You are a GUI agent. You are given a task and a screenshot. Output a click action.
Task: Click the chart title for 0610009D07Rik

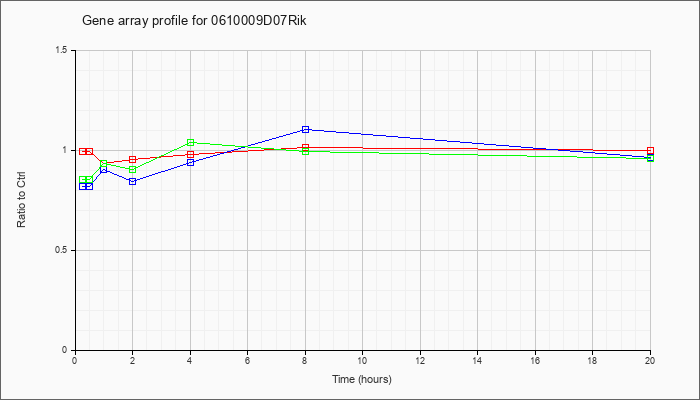[194, 21]
